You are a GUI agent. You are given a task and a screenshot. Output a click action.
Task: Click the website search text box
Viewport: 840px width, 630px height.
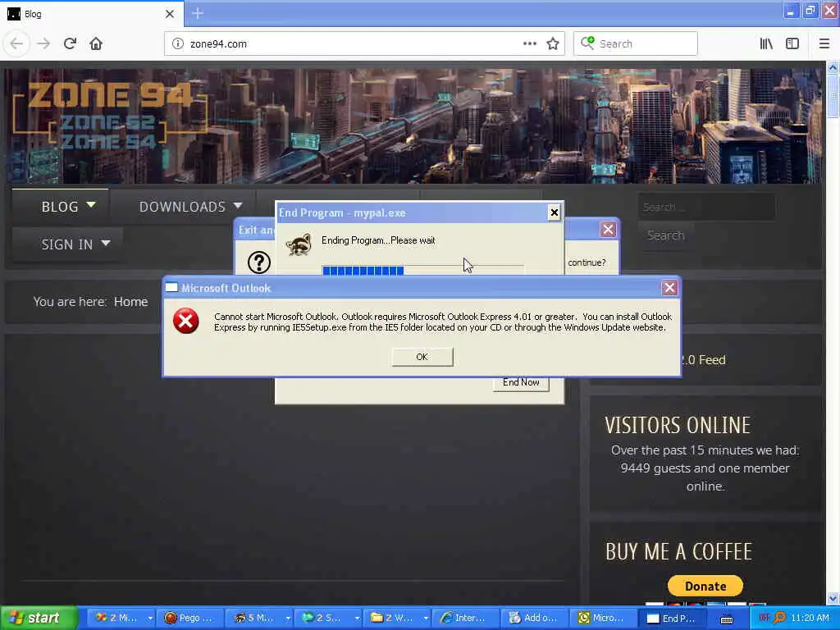706,207
